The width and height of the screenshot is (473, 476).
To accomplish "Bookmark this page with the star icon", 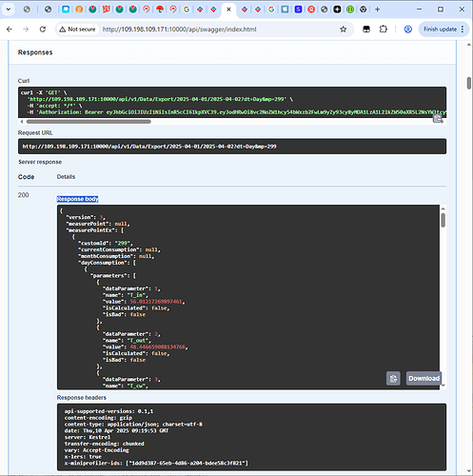I will [344, 30].
